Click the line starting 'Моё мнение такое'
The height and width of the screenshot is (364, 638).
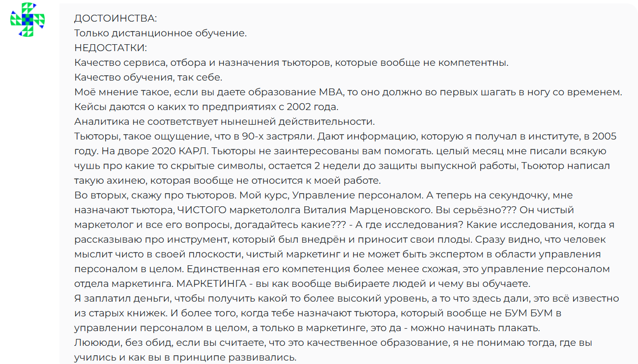(348, 92)
